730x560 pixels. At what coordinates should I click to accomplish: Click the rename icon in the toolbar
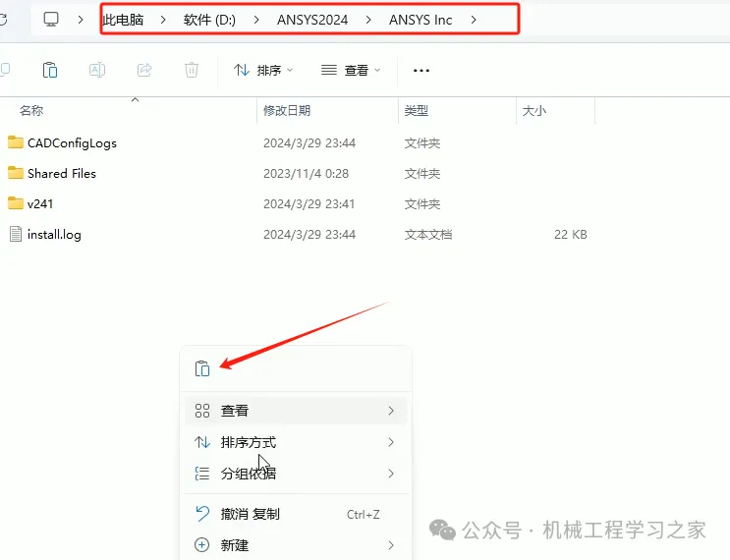click(x=97, y=70)
